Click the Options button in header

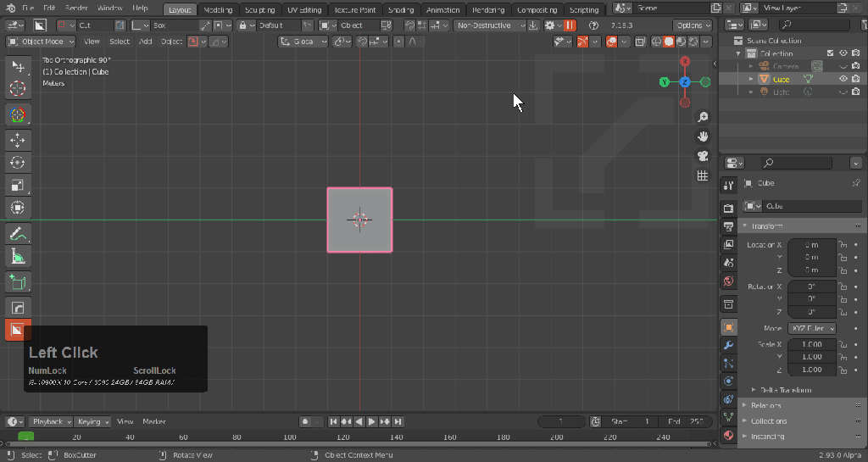693,25
